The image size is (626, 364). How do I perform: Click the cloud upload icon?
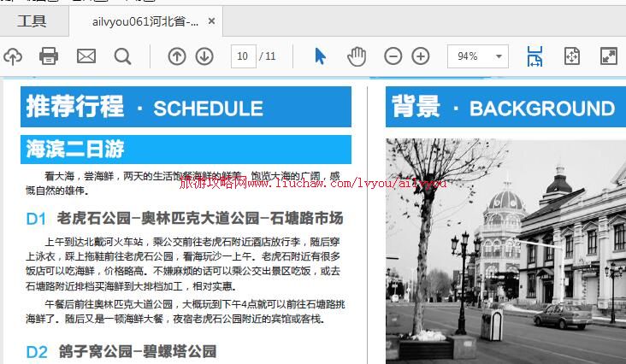tap(13, 56)
